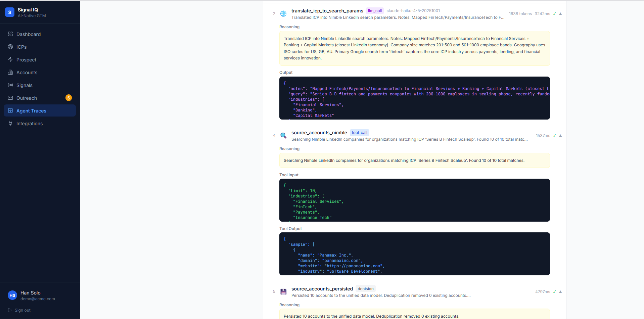Viewport: 644px width, 319px height.
Task: Click the source_accounts_persisted step title
Action: point(322,289)
